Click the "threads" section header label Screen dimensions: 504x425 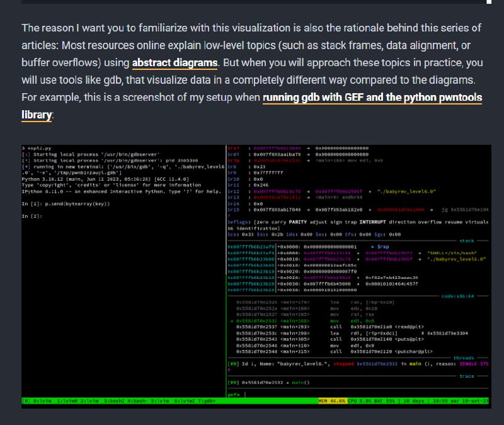464,357
